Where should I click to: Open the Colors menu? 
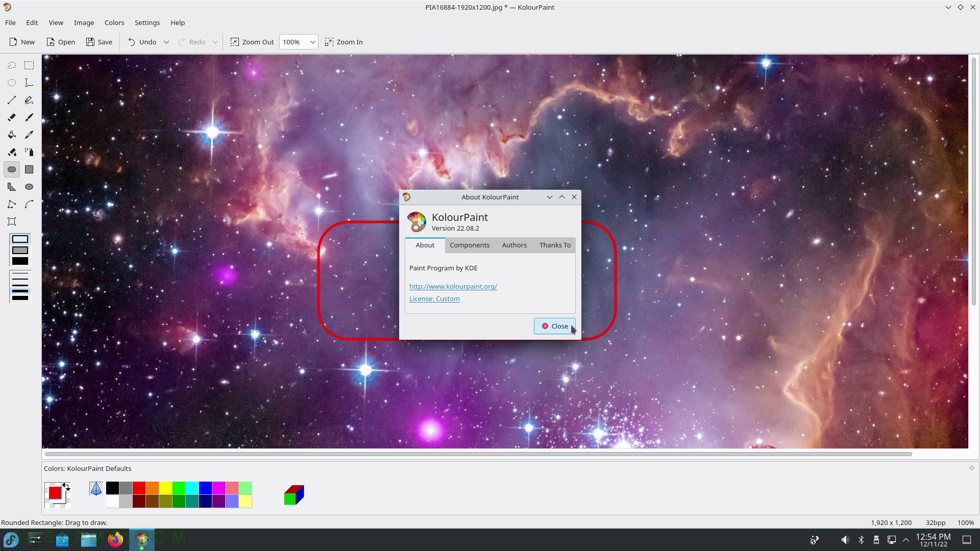(114, 22)
